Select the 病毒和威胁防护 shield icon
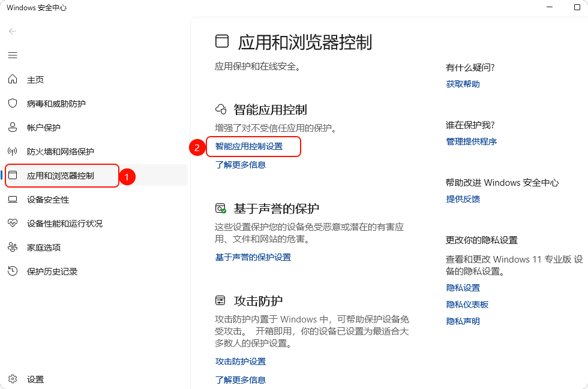 pos(13,103)
